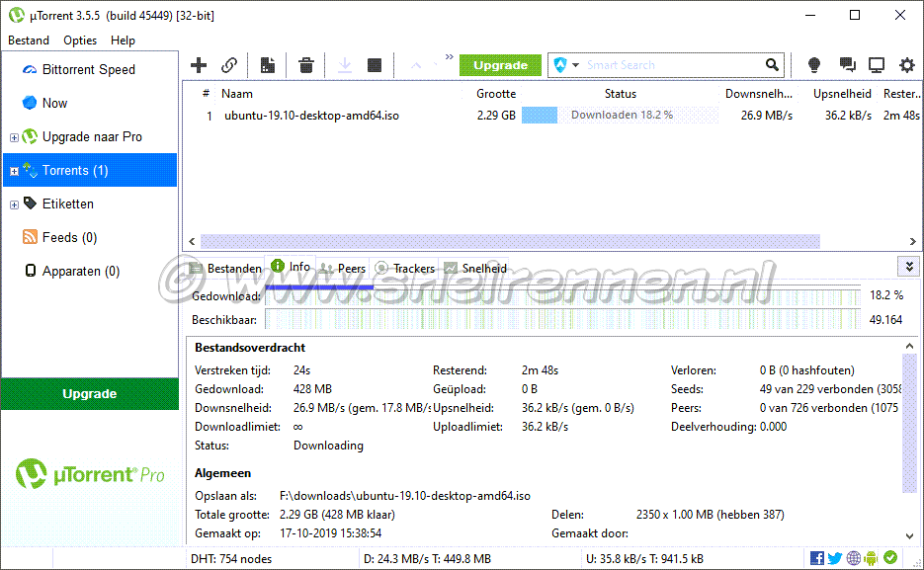Select Feeds (0) in sidebar

pyautogui.click(x=69, y=237)
